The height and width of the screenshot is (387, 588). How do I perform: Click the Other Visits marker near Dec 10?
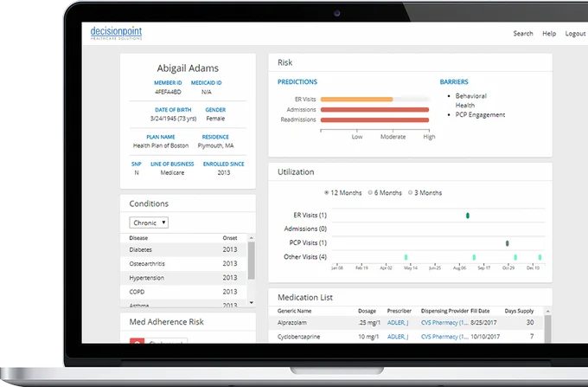click(x=540, y=257)
